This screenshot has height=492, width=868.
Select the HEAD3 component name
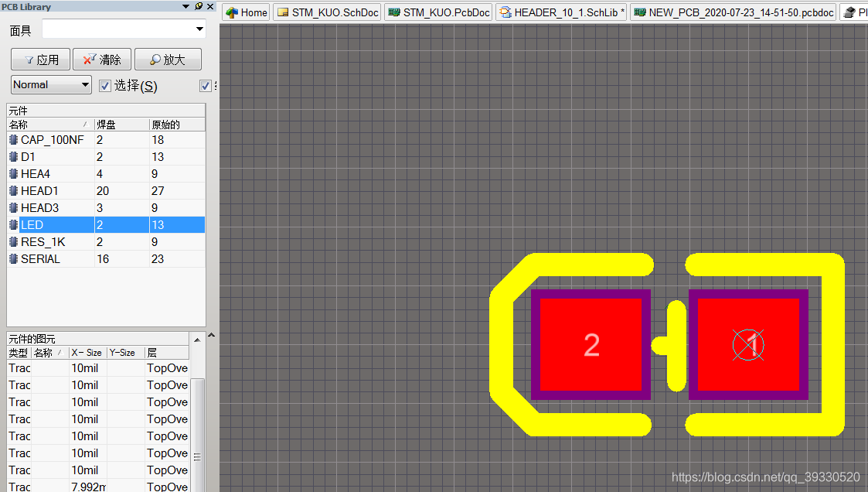tap(40, 208)
